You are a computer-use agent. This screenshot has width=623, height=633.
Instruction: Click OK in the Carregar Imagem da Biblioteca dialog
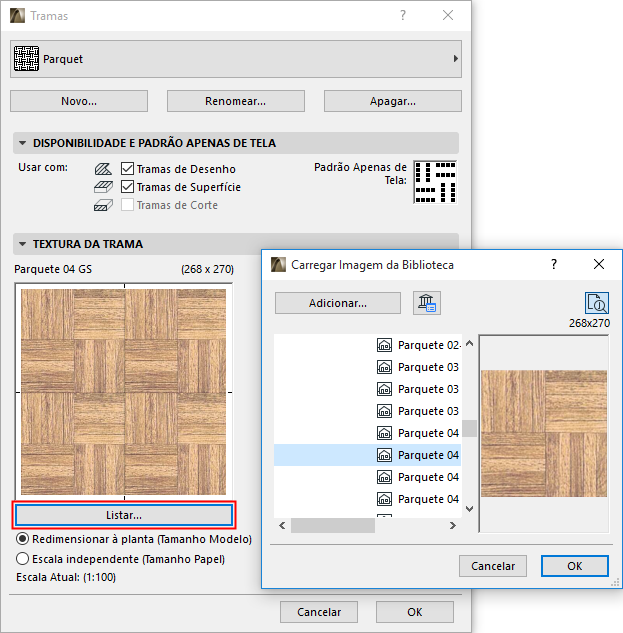(575, 566)
